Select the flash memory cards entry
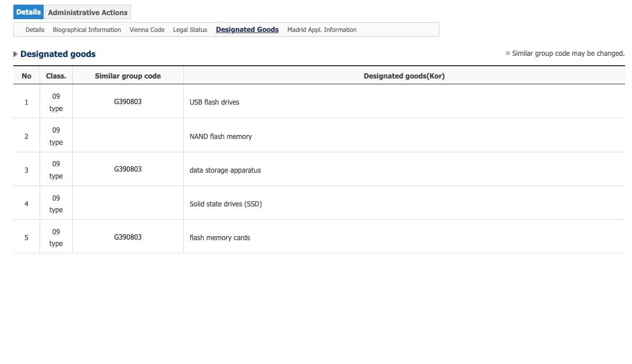Screen dimensions: 632x364 [219, 238]
